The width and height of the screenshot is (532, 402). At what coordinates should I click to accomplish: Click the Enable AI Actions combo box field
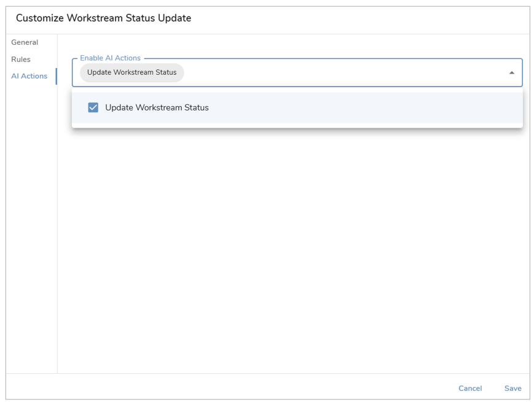pos(297,72)
